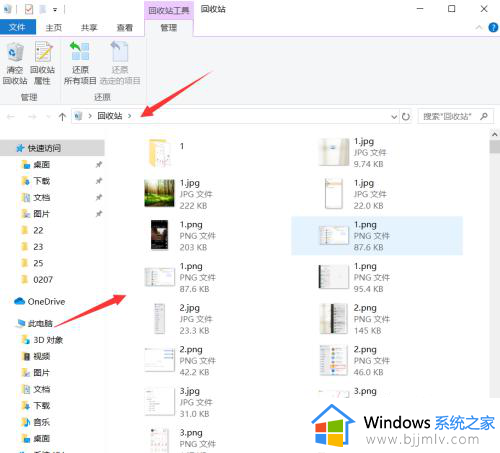This screenshot has height=453, width=500.
Task: Click the 回收站工具 contextual tab header
Action: coord(169,11)
